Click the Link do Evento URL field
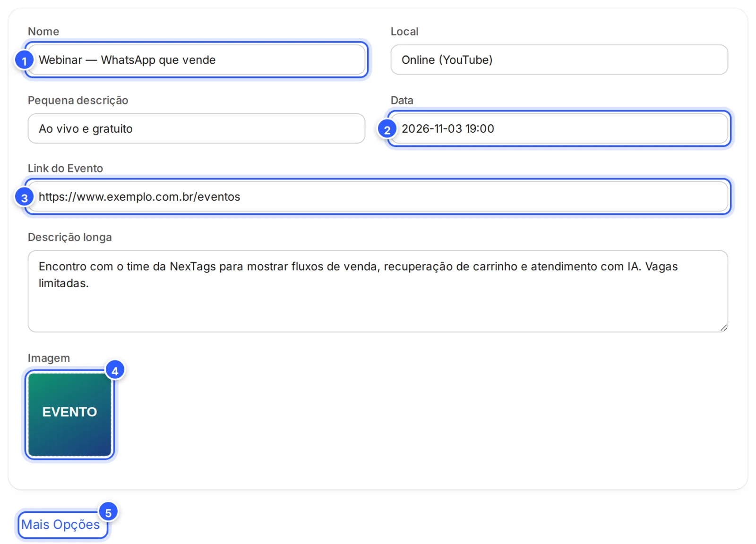The width and height of the screenshot is (756, 544). (x=378, y=197)
